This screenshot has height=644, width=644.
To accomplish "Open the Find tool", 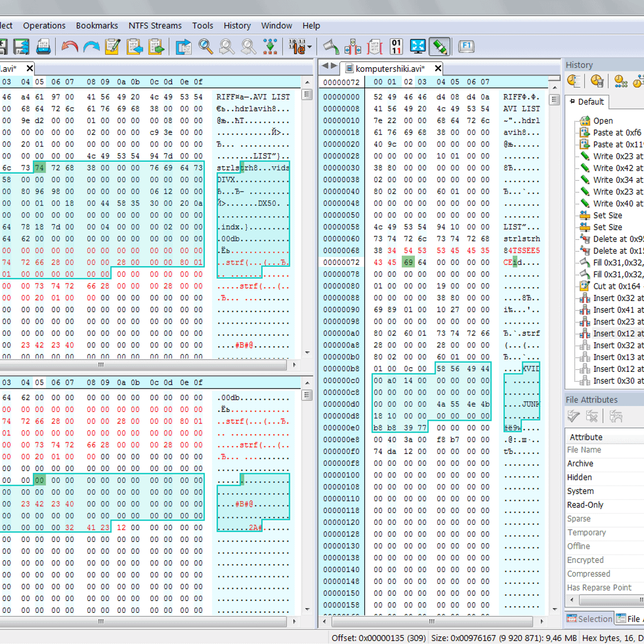I will click(x=205, y=47).
